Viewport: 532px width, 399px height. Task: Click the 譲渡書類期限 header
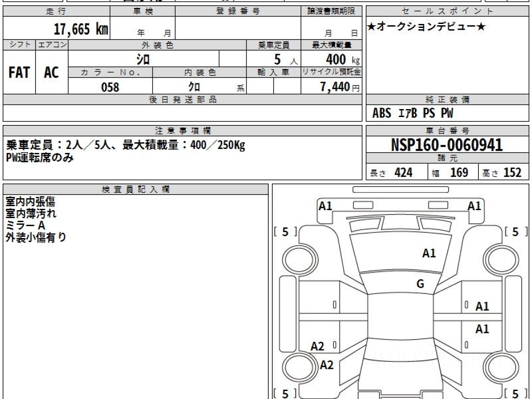[x=332, y=12]
